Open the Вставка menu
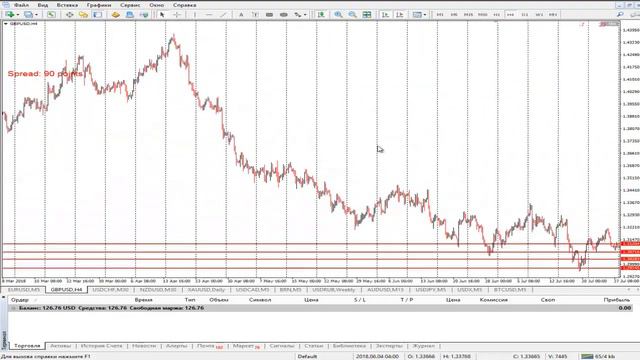Screen dimensions: 640x360 (67, 5)
